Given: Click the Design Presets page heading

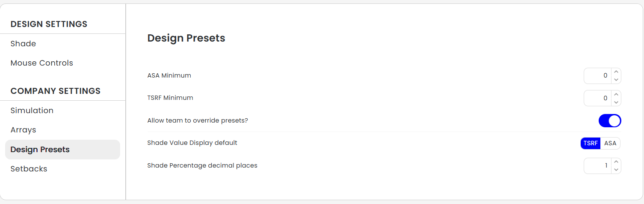Looking at the screenshot, I should tap(186, 38).
